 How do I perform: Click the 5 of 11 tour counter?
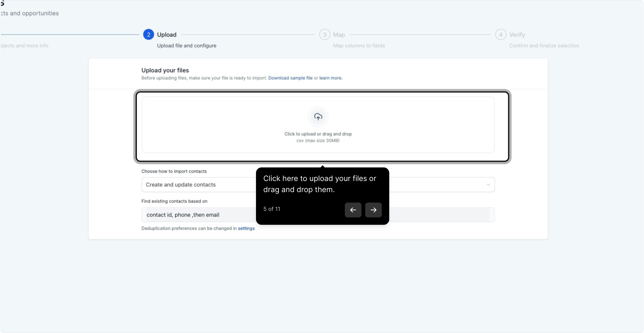[x=272, y=209]
